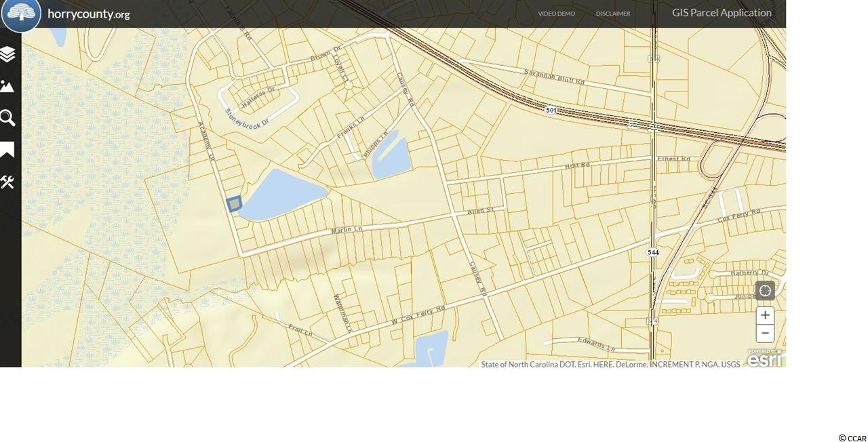Click the W Cox Ferry Rd label

[x=418, y=316]
